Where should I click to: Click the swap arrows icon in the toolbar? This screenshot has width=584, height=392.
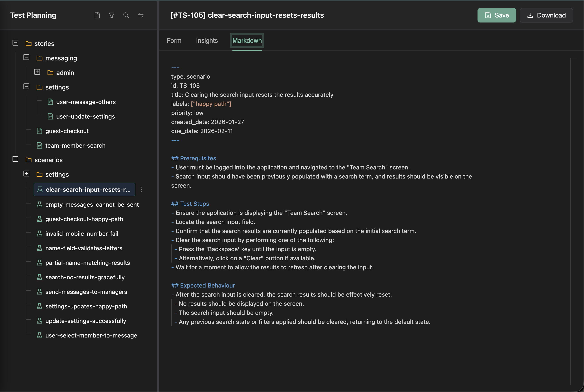coord(141,15)
